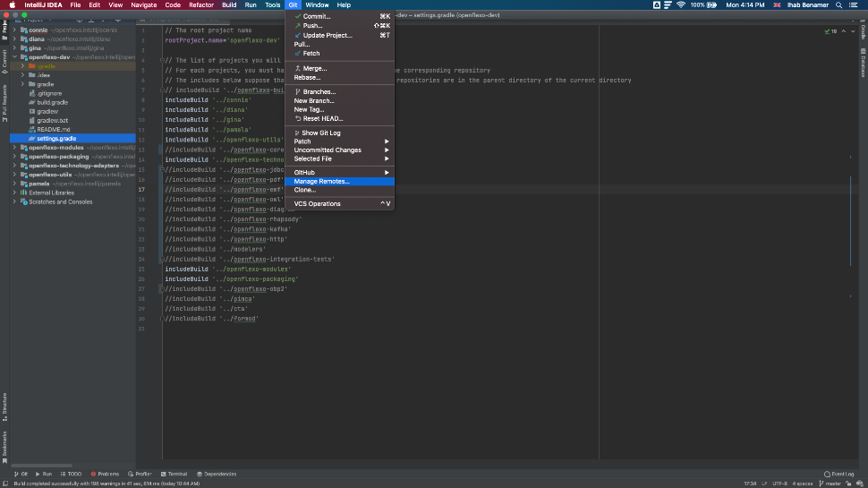The width and height of the screenshot is (868, 488).
Task: Expand the connie project node
Action: point(14,30)
